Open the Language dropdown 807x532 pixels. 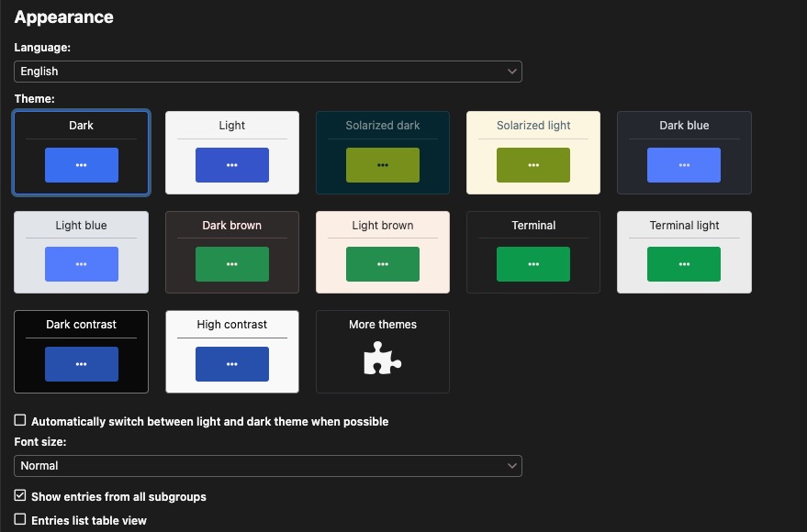pos(267,71)
